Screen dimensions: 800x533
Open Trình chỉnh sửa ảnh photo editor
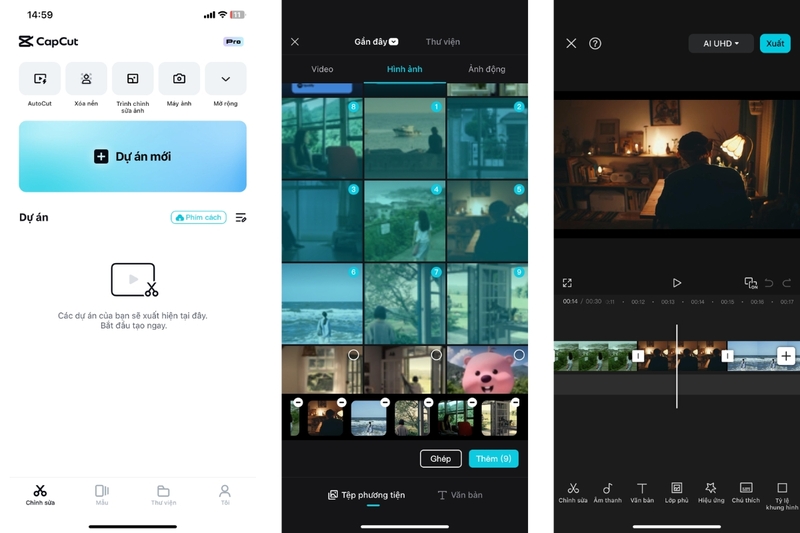pos(133,79)
